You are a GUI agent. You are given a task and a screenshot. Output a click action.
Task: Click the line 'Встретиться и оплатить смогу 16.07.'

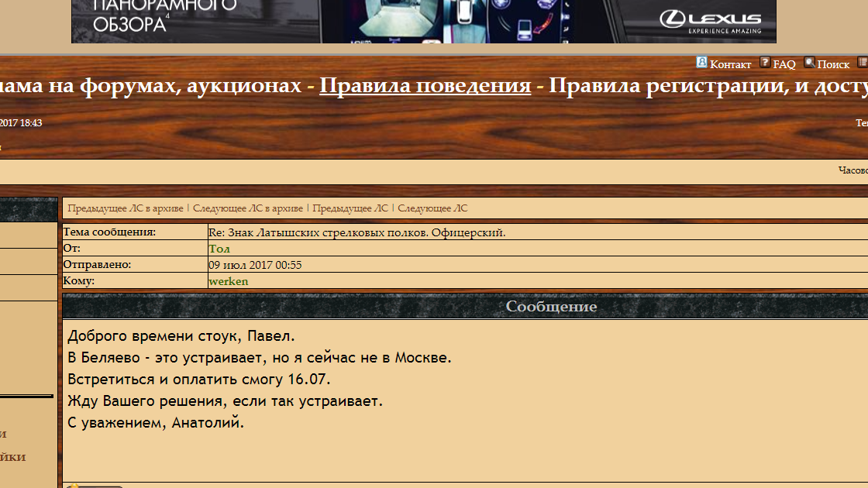point(198,379)
